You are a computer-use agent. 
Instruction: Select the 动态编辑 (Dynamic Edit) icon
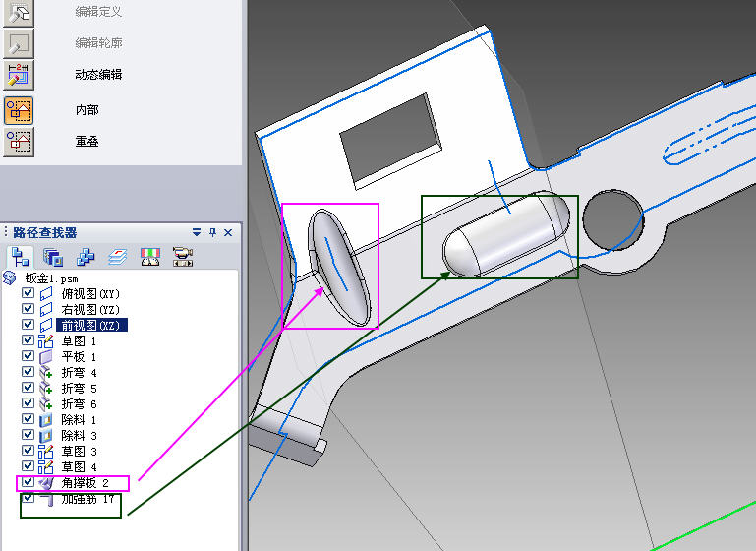[x=19, y=75]
